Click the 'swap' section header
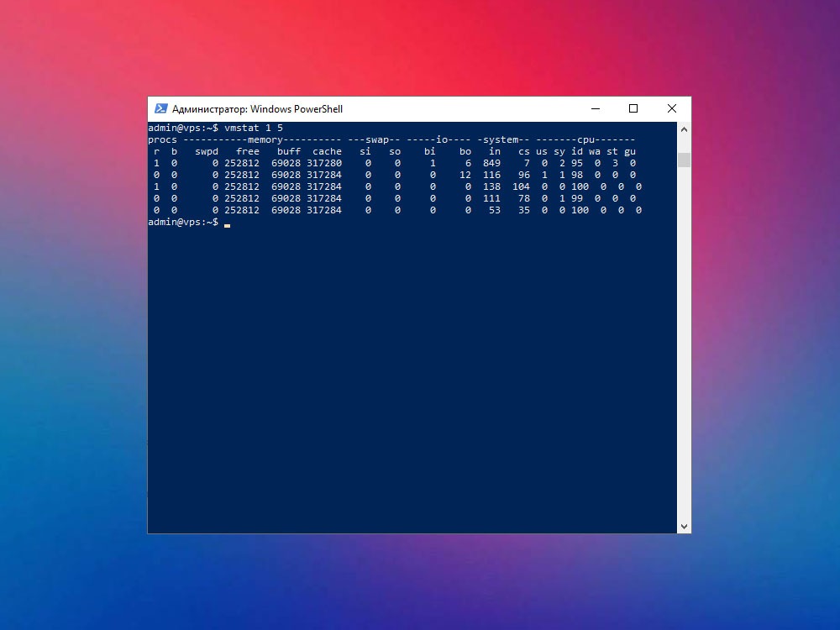Screen dimensions: 840x630 pos(376,139)
